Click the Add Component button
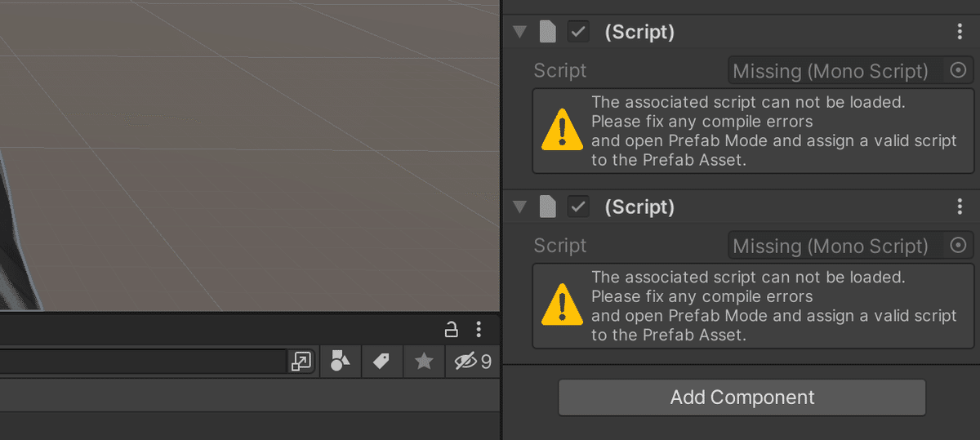The image size is (980, 440). pyautogui.click(x=742, y=398)
